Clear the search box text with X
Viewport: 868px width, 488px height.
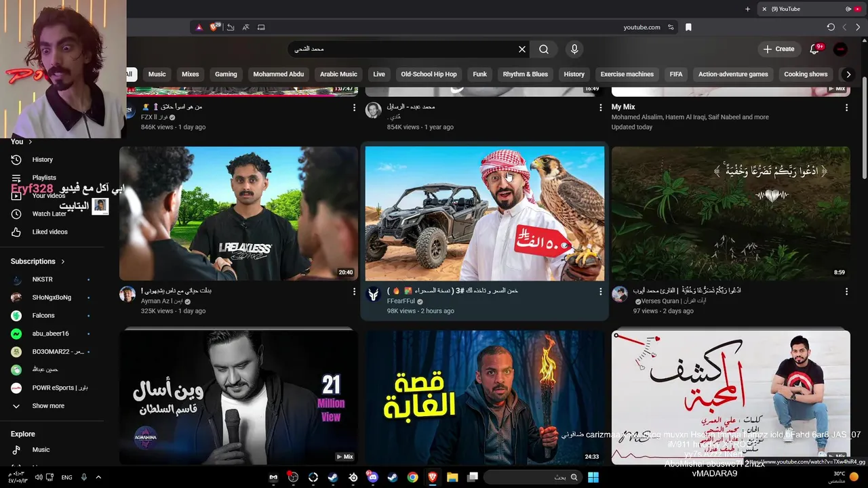[x=522, y=49]
